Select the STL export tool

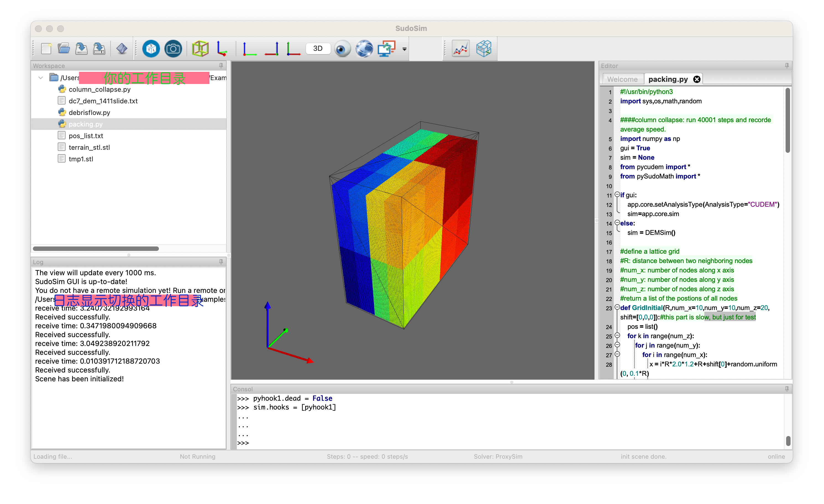151,49
